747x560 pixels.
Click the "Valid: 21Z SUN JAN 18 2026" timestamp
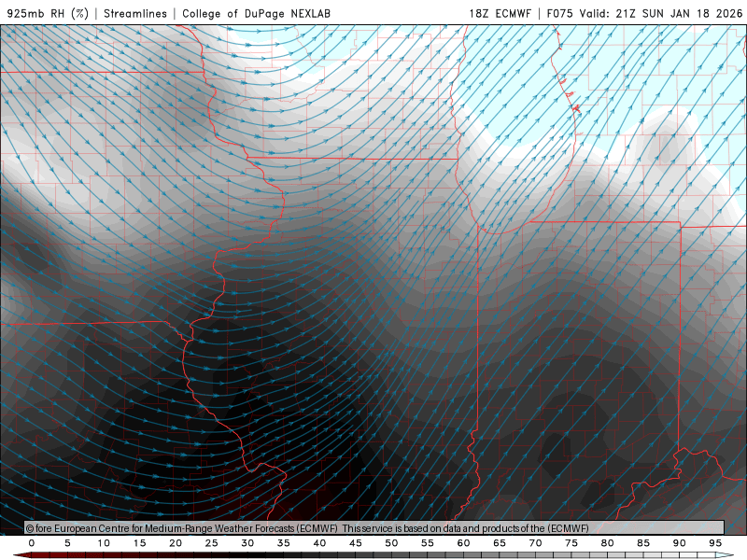pos(661,13)
